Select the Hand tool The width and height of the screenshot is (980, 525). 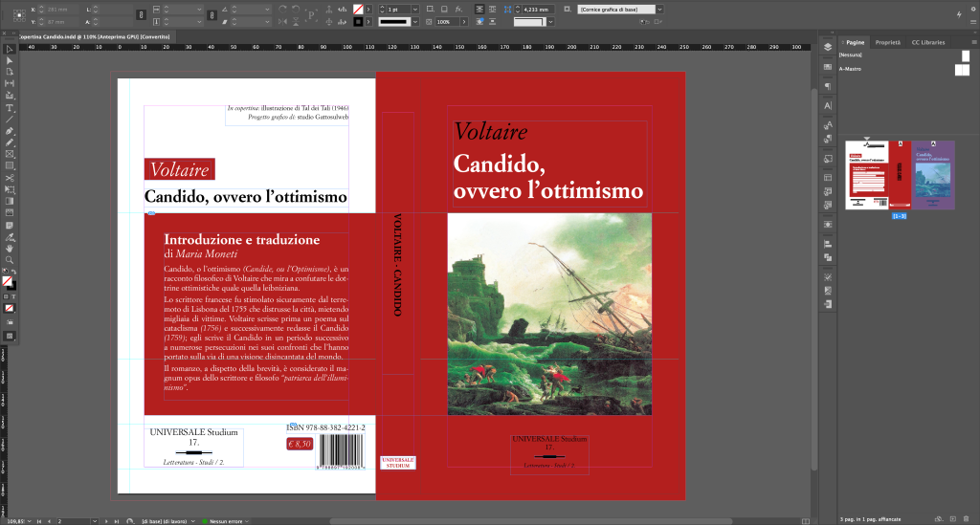[10, 249]
